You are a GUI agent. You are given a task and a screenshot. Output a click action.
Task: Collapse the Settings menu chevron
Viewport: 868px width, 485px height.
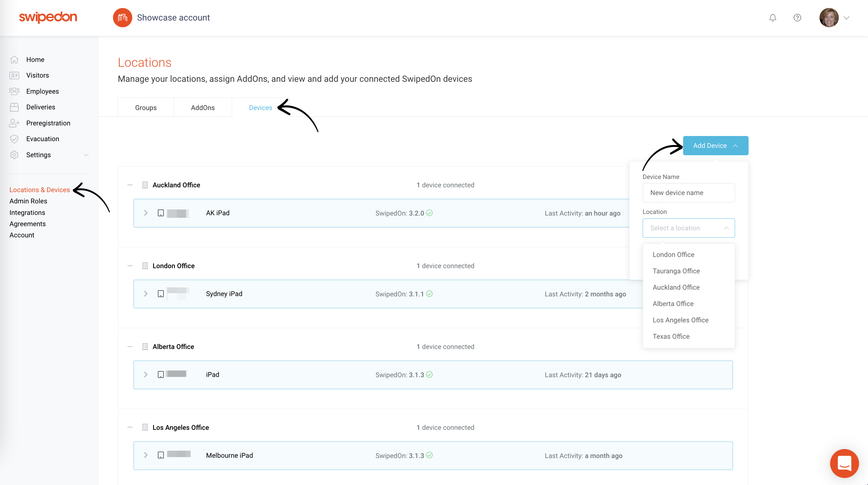pyautogui.click(x=86, y=155)
